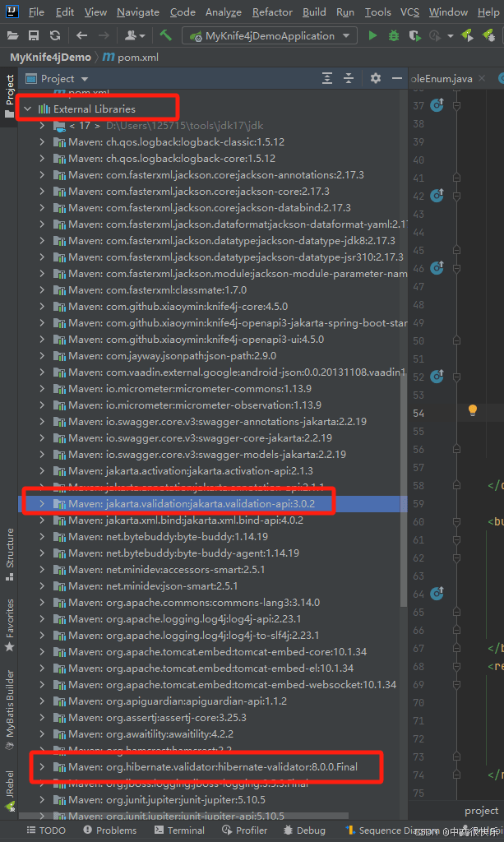
Task: Open the Favorites tool window tab
Action: [x=9, y=626]
